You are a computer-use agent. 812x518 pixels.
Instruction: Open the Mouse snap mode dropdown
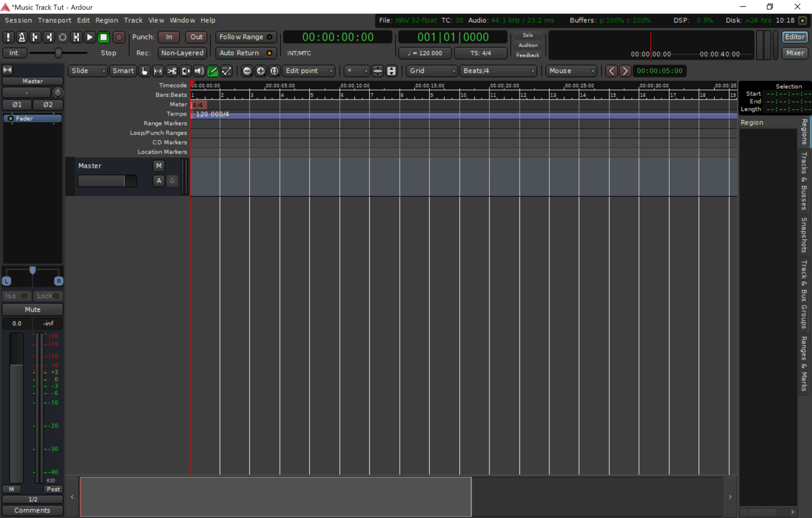point(570,71)
